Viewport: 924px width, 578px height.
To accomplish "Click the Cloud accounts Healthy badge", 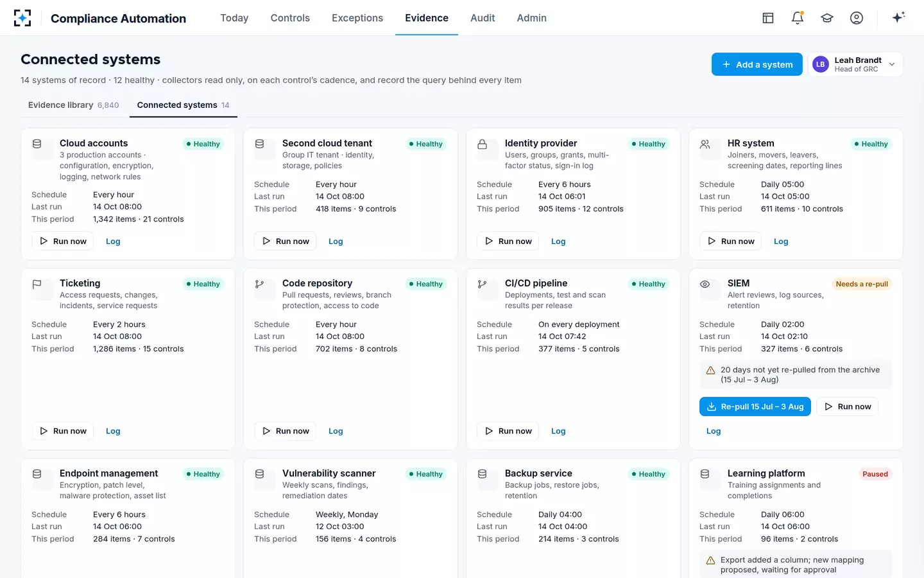I will tap(203, 144).
